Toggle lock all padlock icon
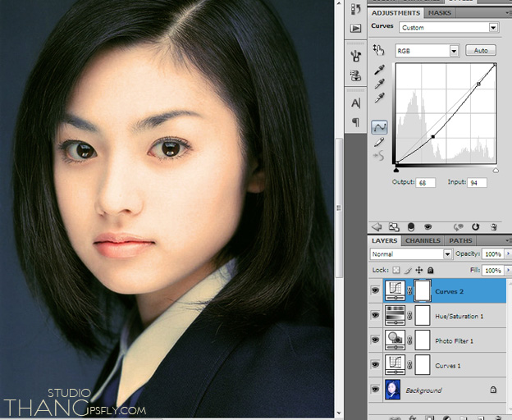The height and width of the screenshot is (420, 512). (x=431, y=270)
